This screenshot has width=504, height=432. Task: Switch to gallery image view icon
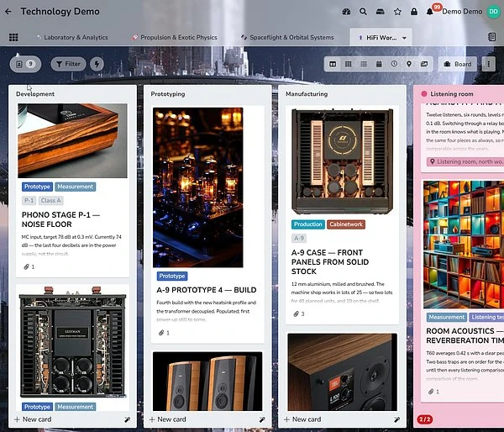[424, 64]
